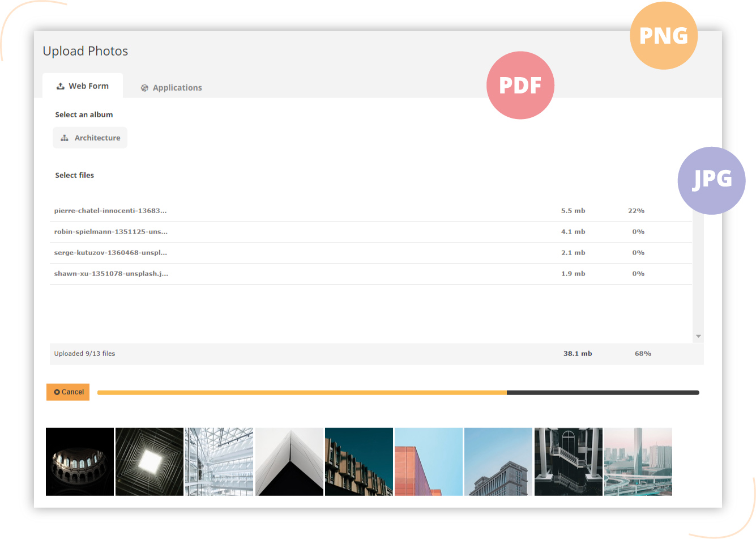
Task: Click the X icon in Cancel button
Action: point(57,392)
